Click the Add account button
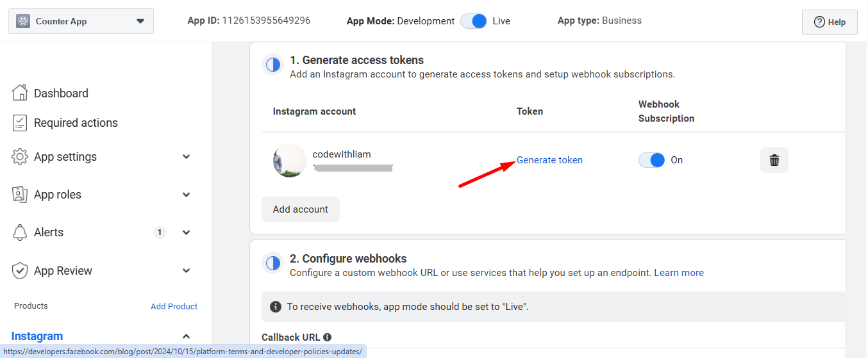 (301, 209)
